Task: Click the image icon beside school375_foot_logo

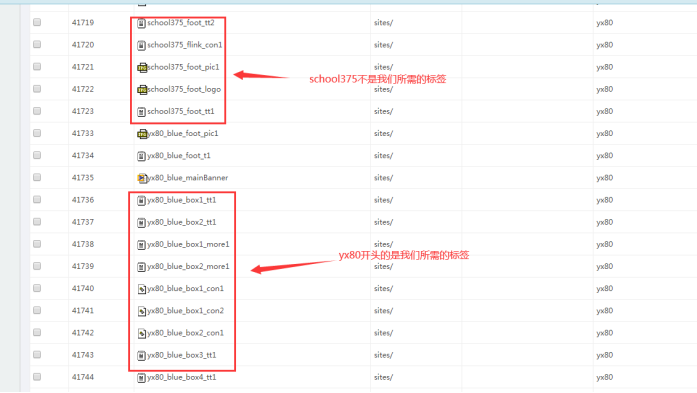Action: pyautogui.click(x=142, y=90)
